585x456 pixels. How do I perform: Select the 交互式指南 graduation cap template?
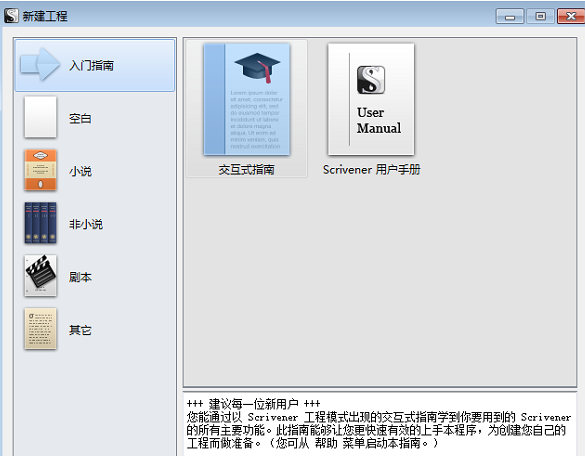[x=247, y=99]
